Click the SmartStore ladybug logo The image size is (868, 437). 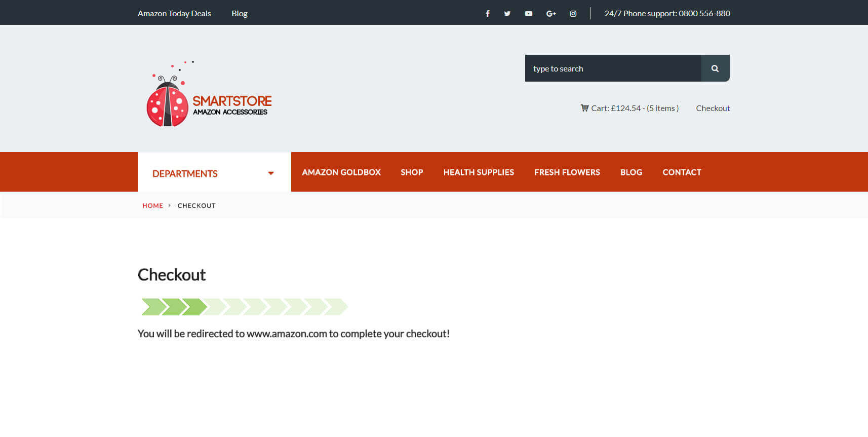209,94
